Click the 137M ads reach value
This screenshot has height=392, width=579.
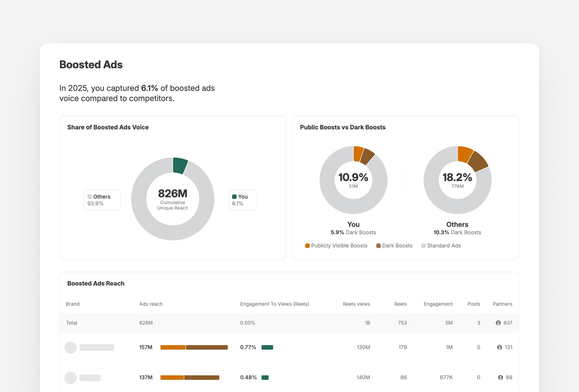(x=146, y=378)
